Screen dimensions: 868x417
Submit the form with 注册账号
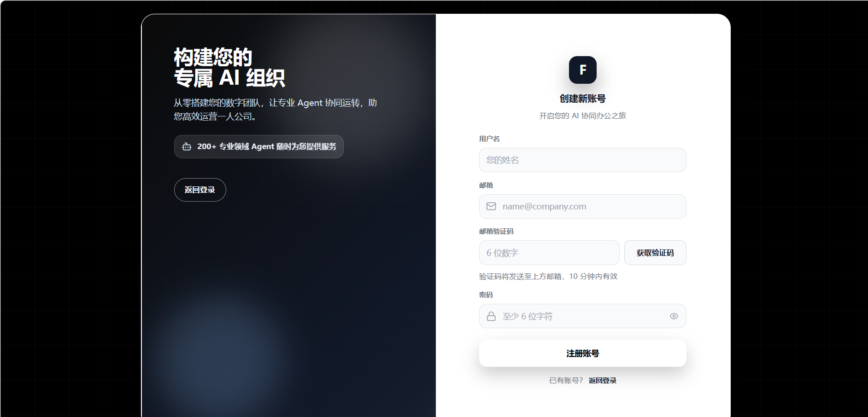(x=582, y=353)
